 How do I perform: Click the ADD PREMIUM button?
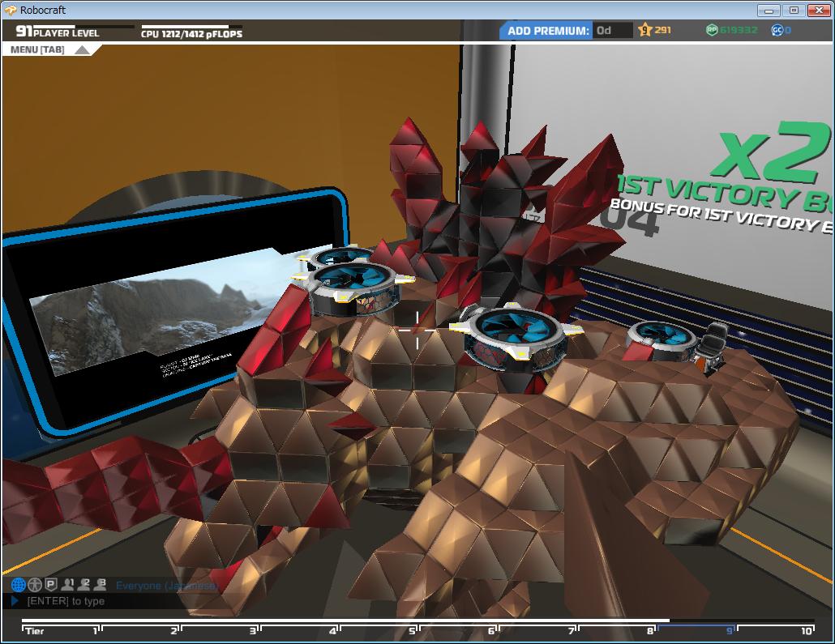548,31
